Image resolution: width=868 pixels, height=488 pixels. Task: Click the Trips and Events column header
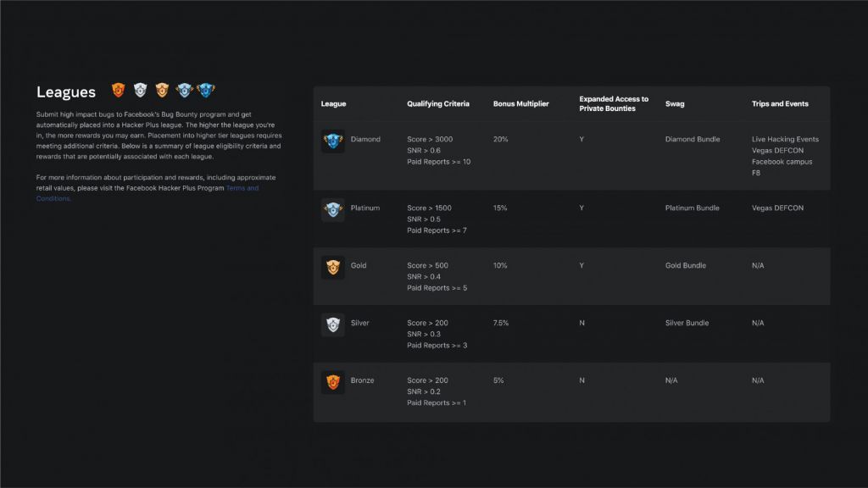pyautogui.click(x=780, y=104)
